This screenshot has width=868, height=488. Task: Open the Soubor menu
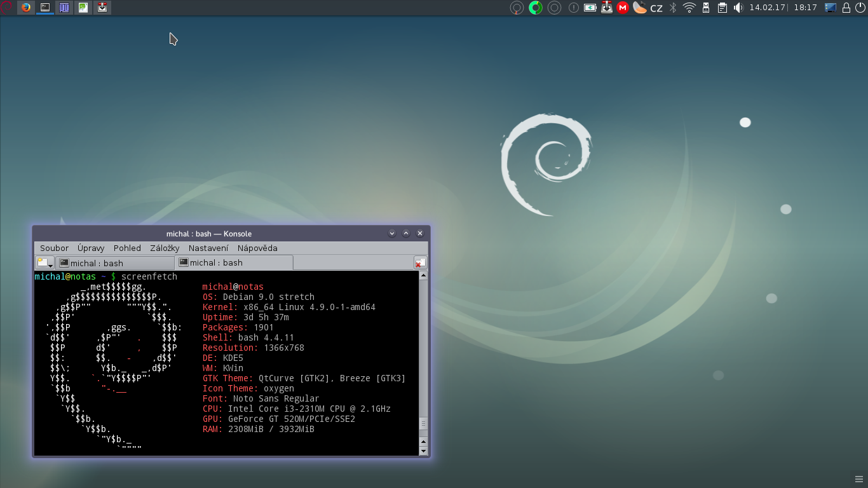click(54, 248)
